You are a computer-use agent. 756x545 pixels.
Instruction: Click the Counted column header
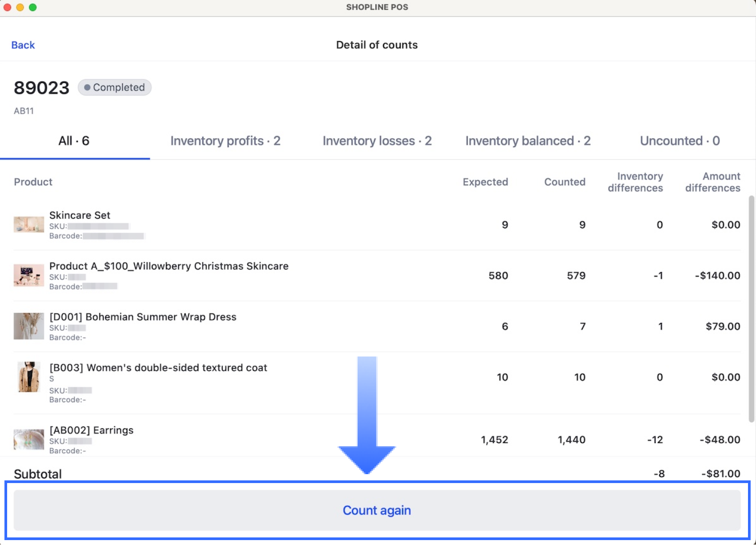[565, 182]
